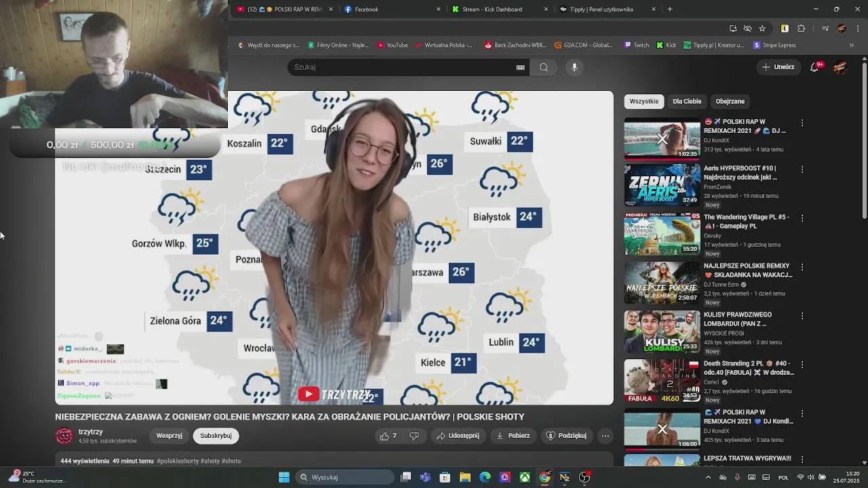Like the video with thumbs-up button

click(389, 436)
